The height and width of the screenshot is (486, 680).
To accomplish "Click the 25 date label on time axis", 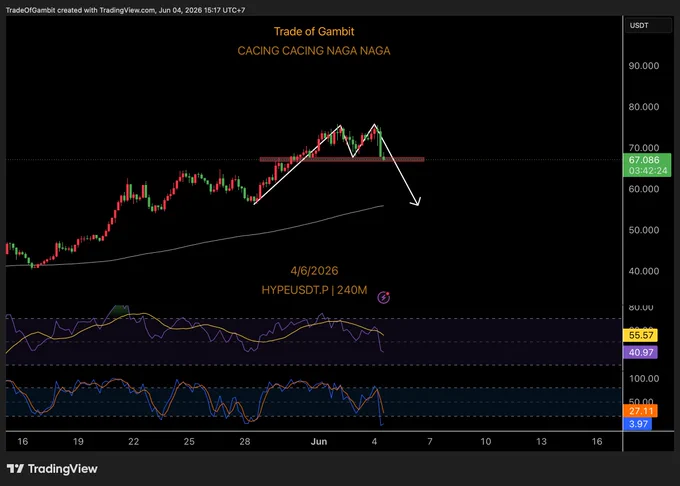I will (189, 441).
